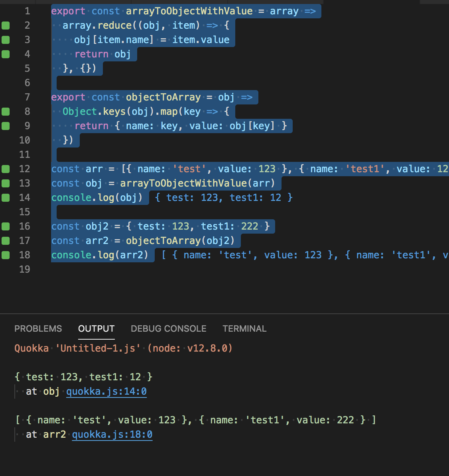Click the Quokka coverage indicator on line 9
This screenshot has width=449, height=476.
(6, 126)
